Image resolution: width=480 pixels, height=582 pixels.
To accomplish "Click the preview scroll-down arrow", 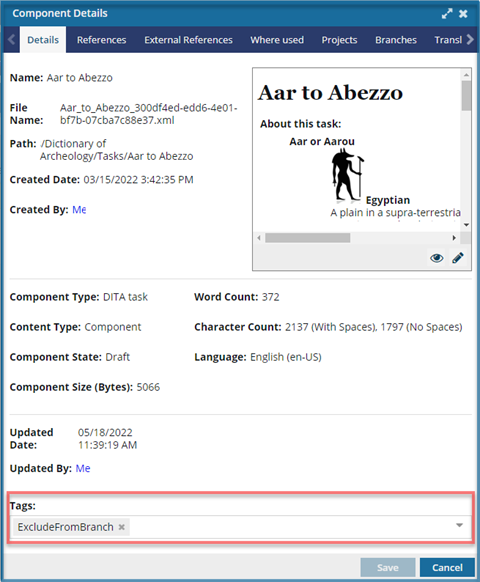I will [x=466, y=225].
